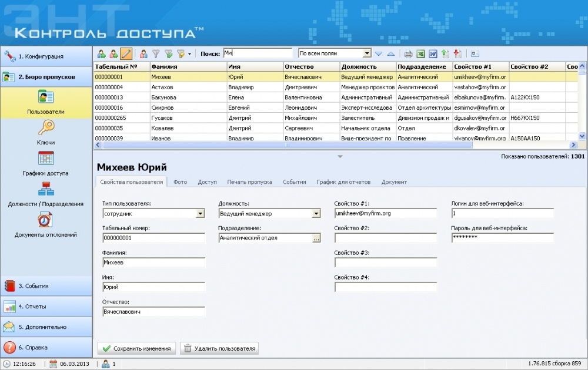This screenshot has width=588, height=370.
Task: Click the ID card icon at toolbar end
Action: click(x=475, y=54)
